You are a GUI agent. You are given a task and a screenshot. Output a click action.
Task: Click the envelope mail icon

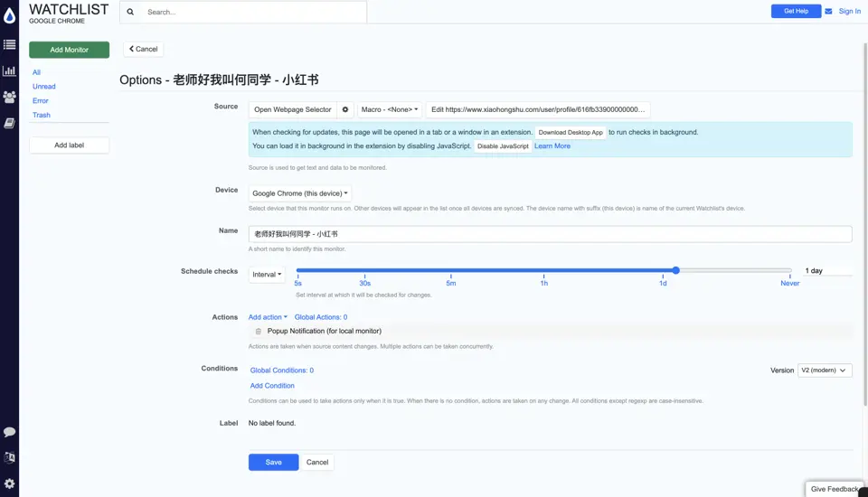coord(828,11)
